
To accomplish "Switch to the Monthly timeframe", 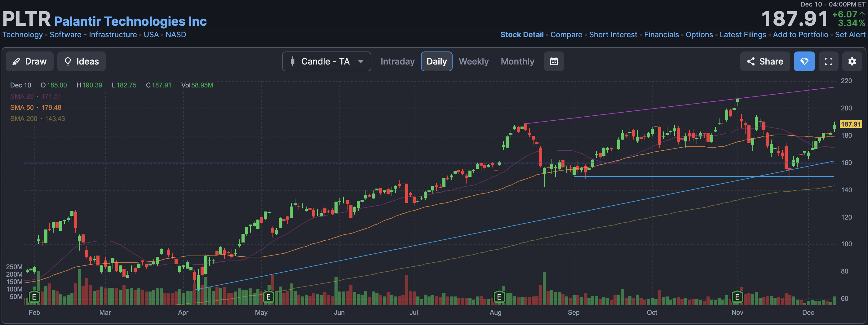I will coord(517,61).
